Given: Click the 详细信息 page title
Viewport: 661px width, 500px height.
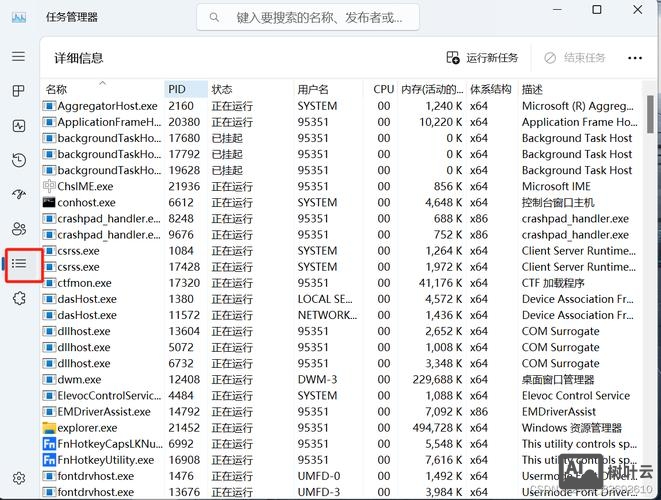Looking at the screenshot, I should click(79, 58).
